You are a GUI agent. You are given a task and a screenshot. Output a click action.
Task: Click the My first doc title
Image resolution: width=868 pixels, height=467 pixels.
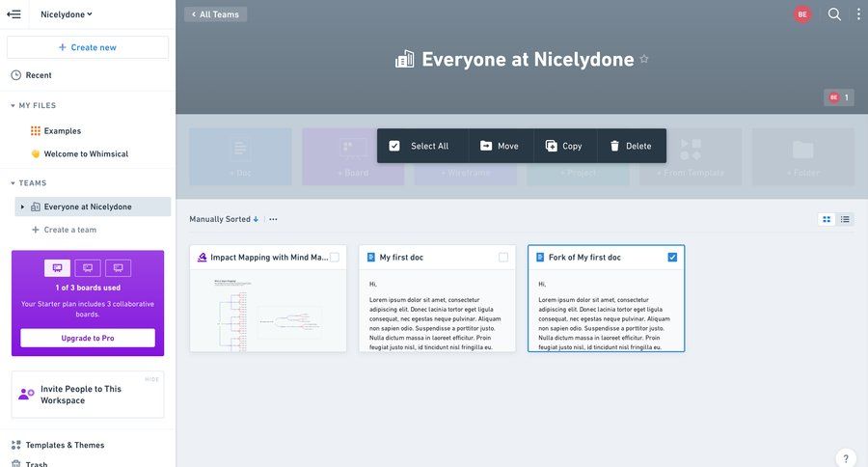coord(401,257)
